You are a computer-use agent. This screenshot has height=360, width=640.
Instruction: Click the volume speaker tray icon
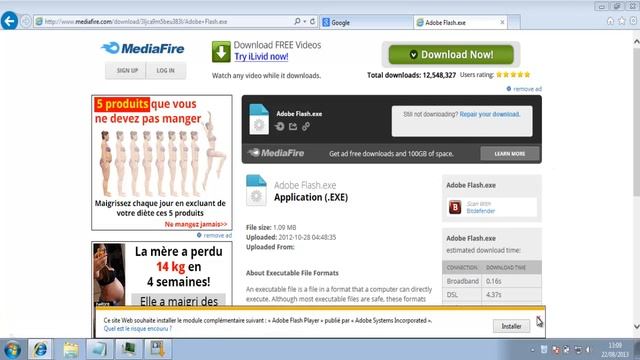588,350
